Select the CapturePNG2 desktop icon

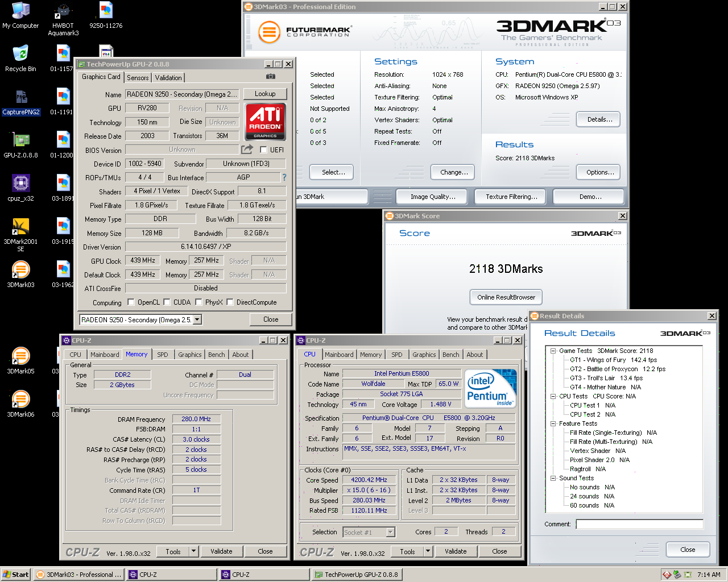tap(21, 102)
